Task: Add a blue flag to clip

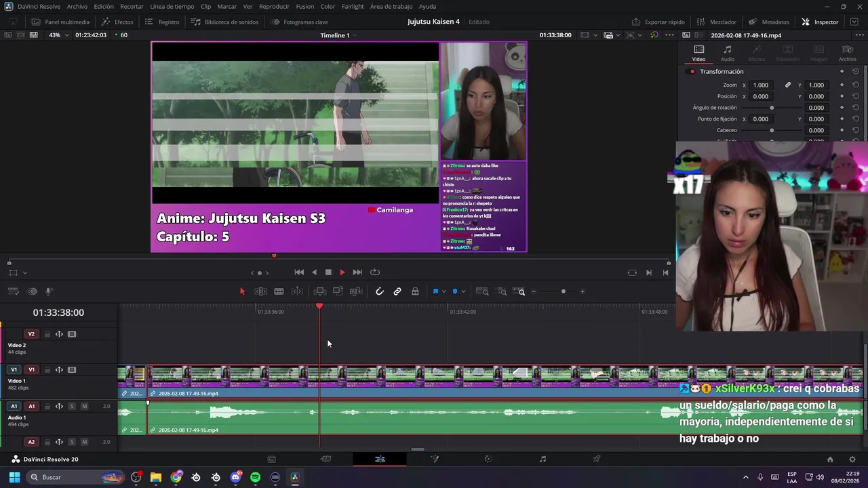Action: pos(435,291)
